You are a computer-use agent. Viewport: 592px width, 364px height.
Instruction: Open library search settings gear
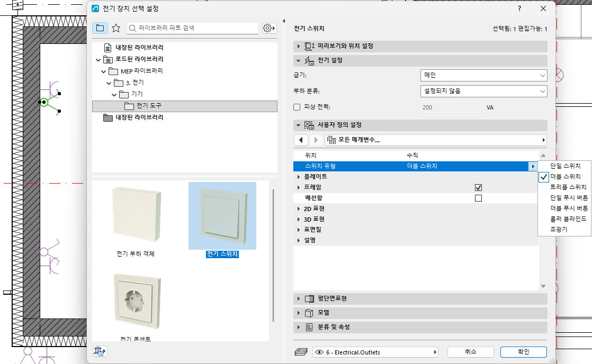click(269, 28)
